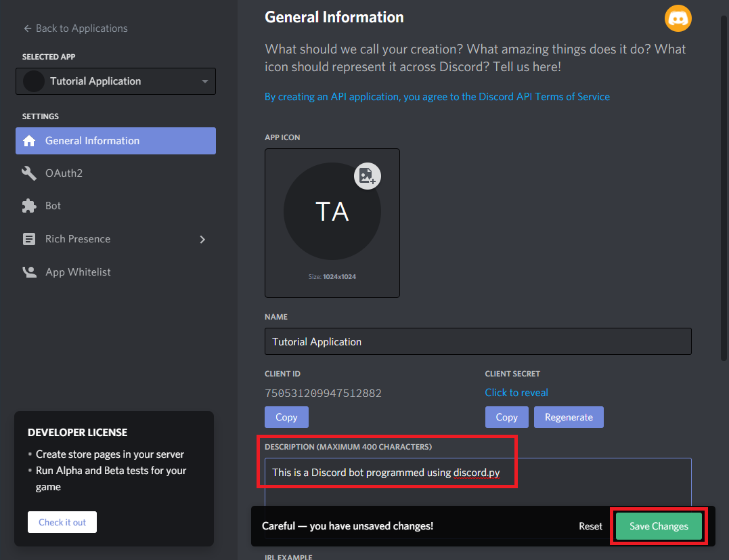Go to the Bot settings page

[53, 206]
